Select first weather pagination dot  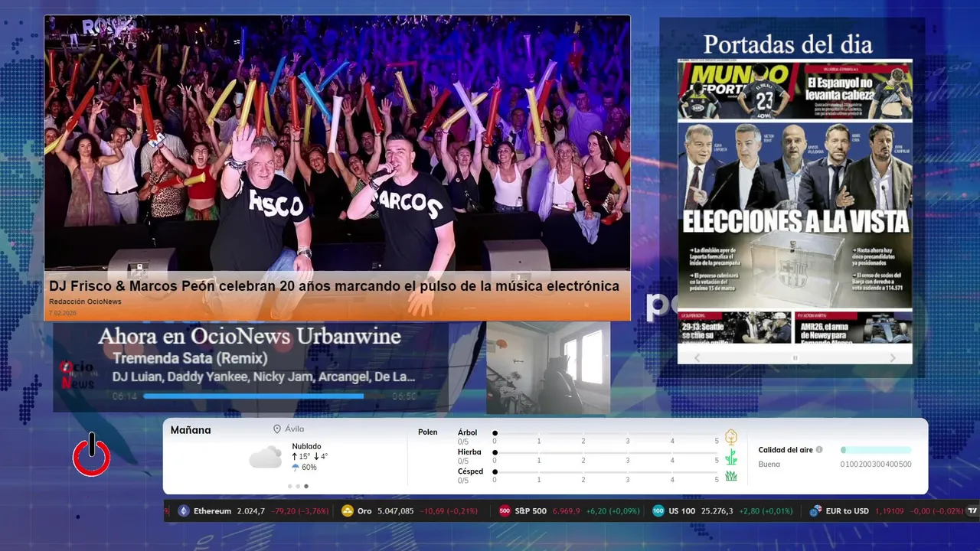pos(289,486)
